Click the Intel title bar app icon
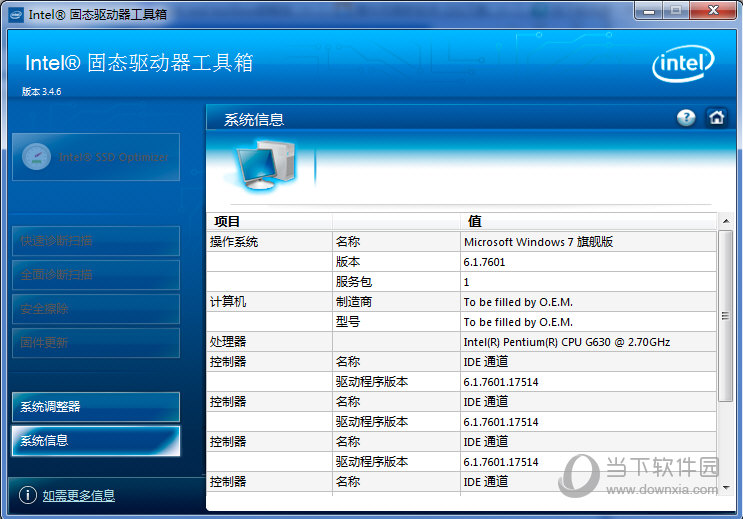743x519 pixels. pos(16,15)
